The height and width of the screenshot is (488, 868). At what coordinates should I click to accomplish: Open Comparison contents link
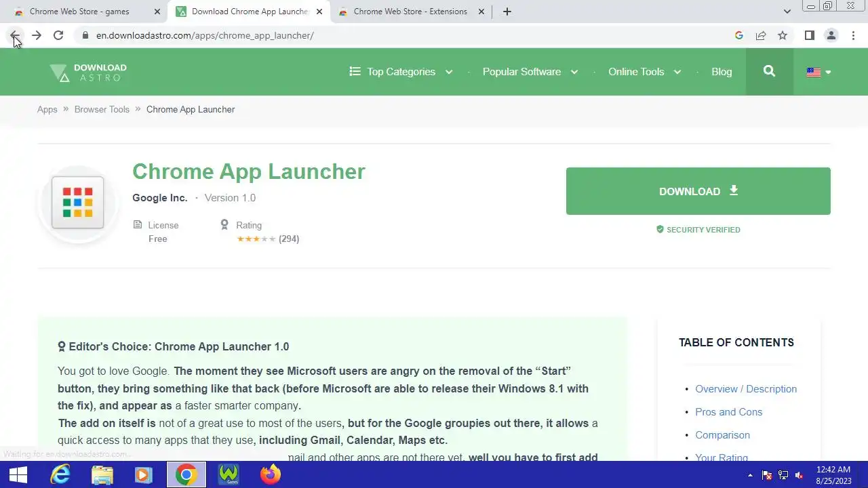point(723,435)
